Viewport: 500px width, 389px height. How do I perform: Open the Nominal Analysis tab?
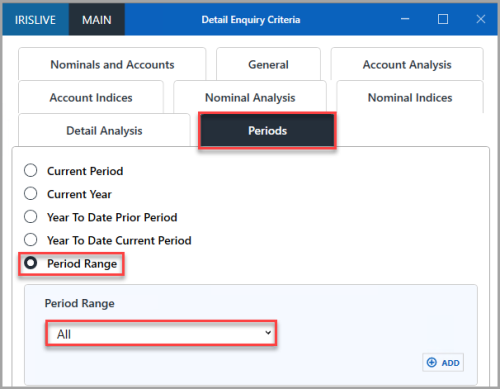pos(250,97)
